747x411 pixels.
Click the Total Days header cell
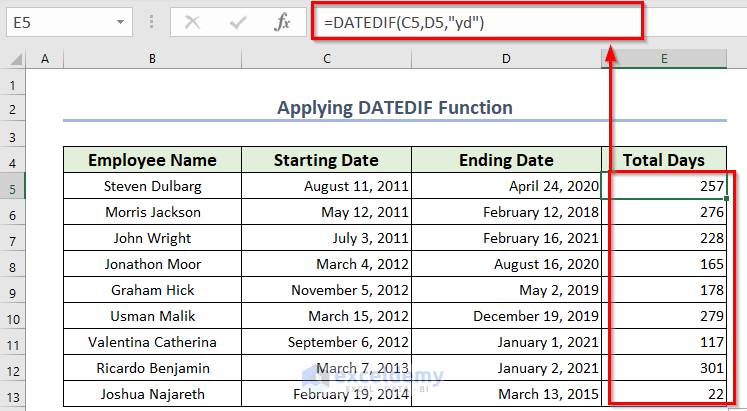click(664, 160)
